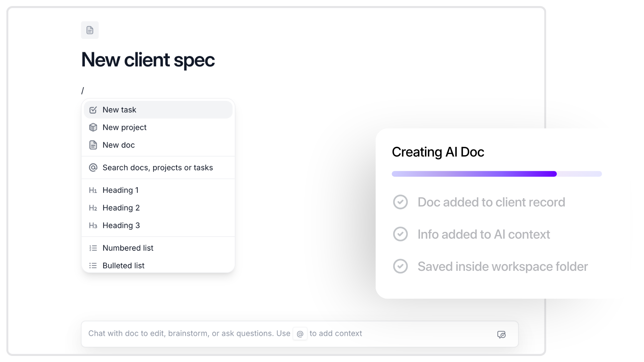
Task: Select Search docs, projects or tasks
Action: 158,168
